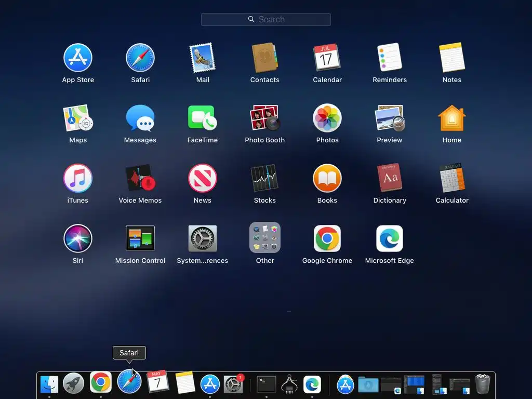This screenshot has width=532, height=399.
Task: Open Mission Control
Action: point(140,238)
